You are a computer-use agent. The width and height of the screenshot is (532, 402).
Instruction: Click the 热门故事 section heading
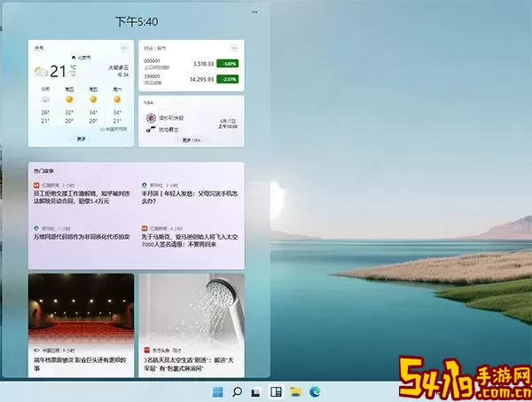point(43,170)
